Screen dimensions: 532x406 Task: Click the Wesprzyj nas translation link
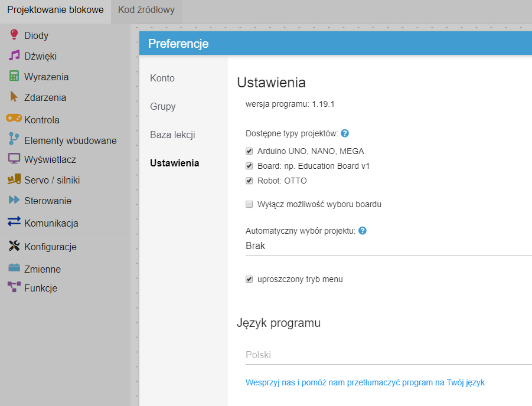pyautogui.click(x=364, y=382)
